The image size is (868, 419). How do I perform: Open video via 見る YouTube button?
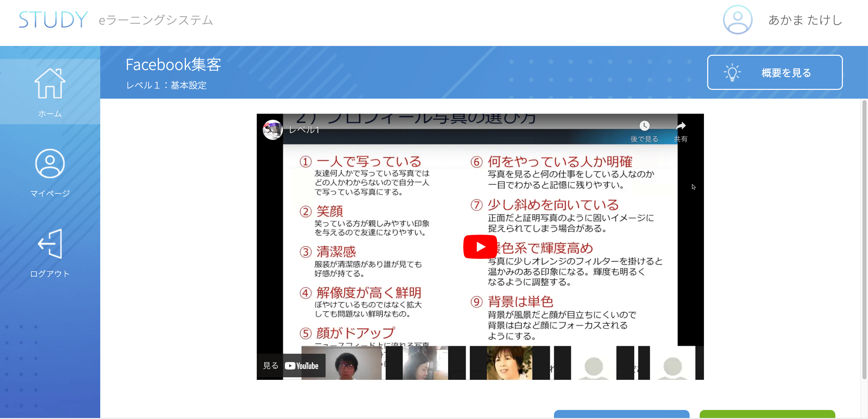[291, 366]
